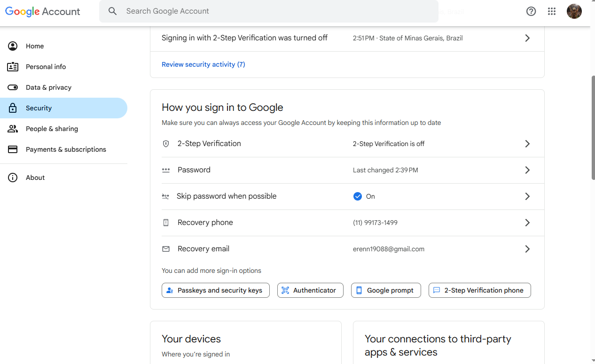Click the Google Account logo
Image resolution: width=595 pixels, height=364 pixels.
[43, 11]
